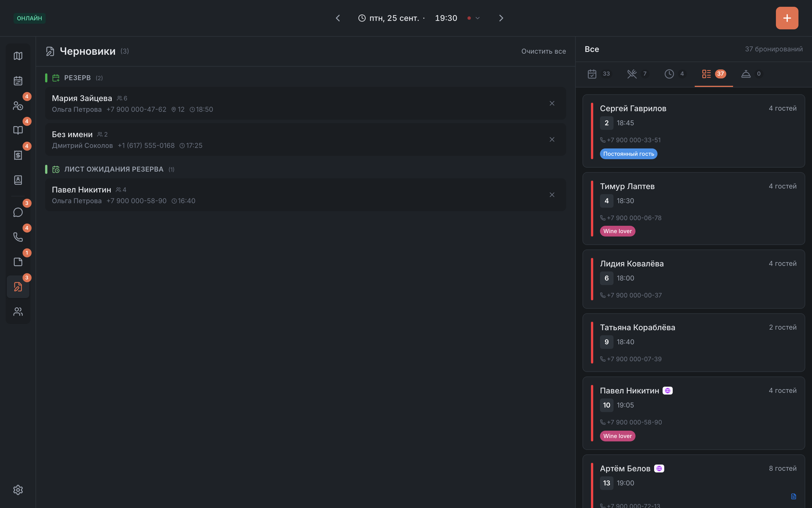
Task: Click the online source icon next to Павел Никитин
Action: click(667, 391)
